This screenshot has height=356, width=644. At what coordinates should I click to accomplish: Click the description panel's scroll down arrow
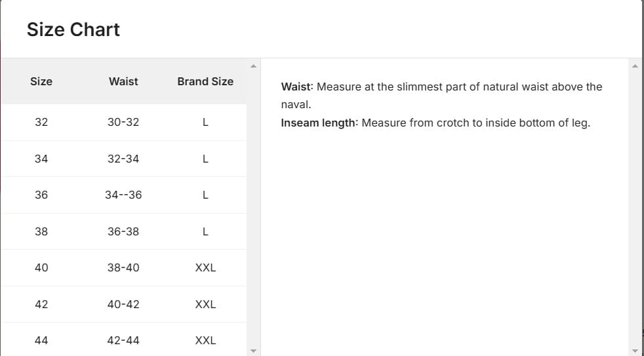634,350
